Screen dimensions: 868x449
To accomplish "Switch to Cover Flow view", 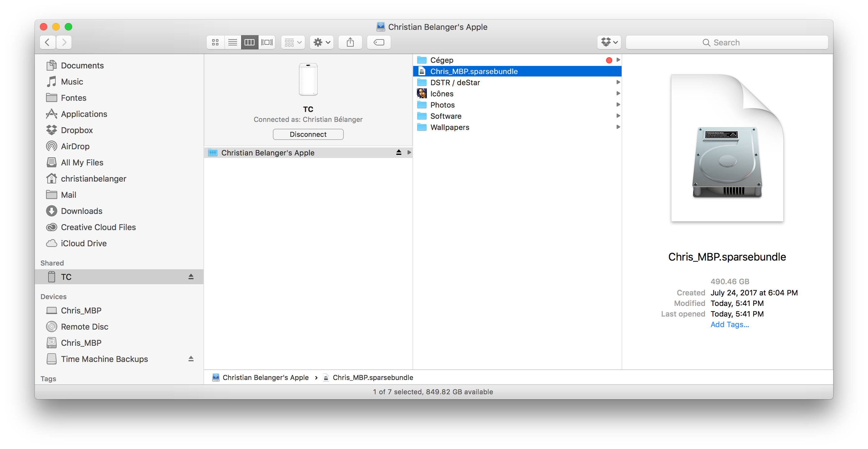I will point(267,42).
